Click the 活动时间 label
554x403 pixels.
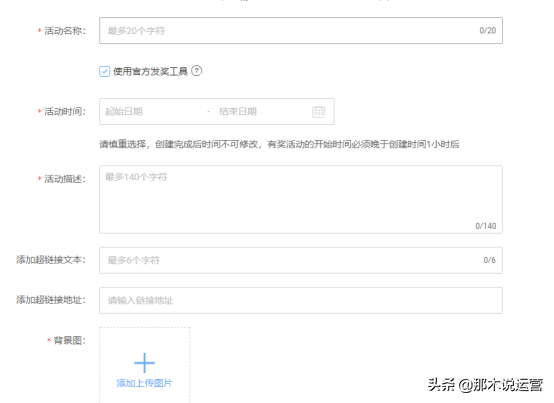(65, 112)
